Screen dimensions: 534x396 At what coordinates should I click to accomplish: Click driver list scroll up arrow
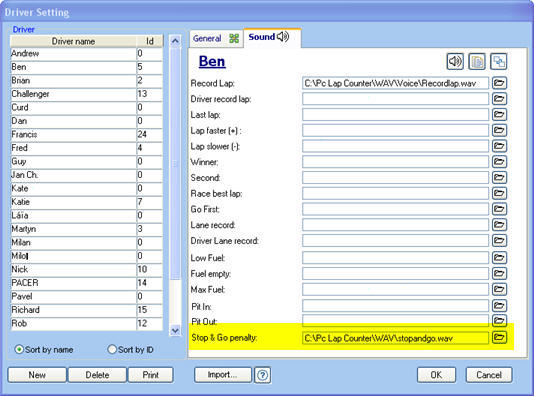click(175, 41)
